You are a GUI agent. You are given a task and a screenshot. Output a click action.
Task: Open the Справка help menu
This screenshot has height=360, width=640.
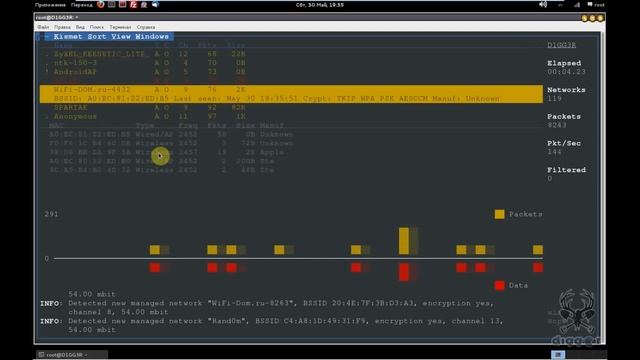(x=146, y=27)
